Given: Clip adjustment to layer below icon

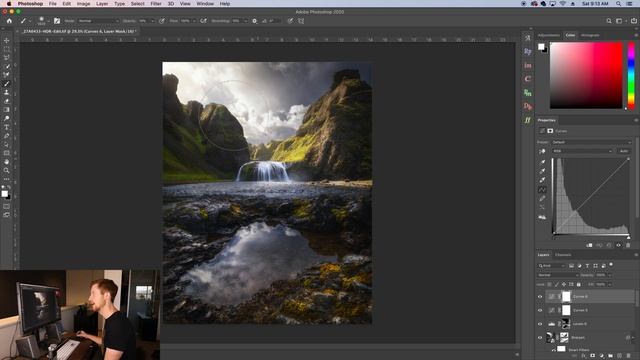Looking at the screenshot, I should [x=589, y=245].
